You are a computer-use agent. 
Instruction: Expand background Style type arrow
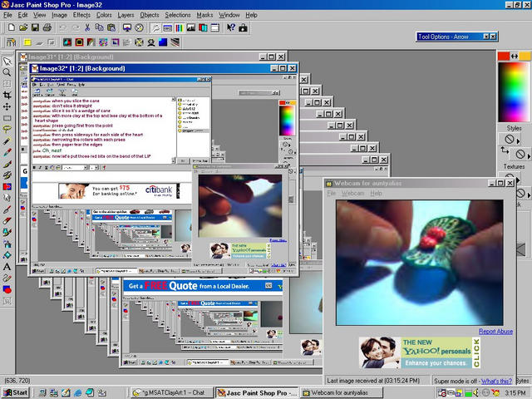[529, 156]
